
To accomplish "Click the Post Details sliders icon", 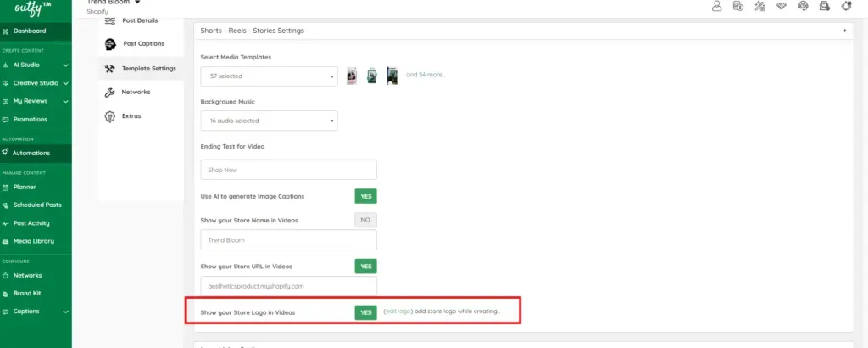I will pos(109,21).
